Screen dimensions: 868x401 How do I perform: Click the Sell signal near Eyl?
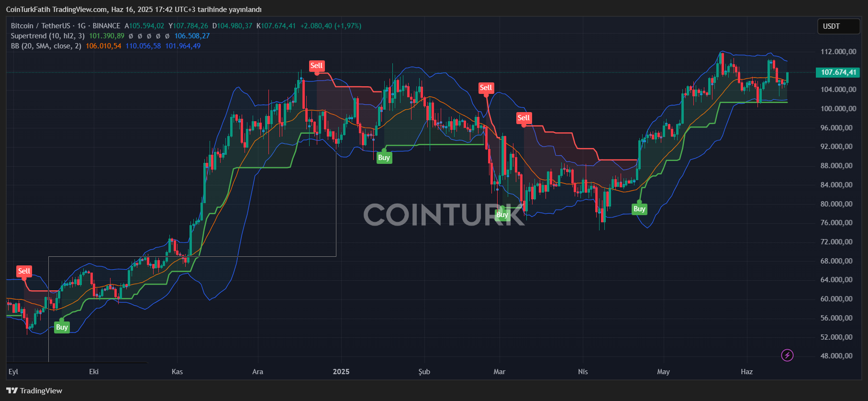click(24, 271)
